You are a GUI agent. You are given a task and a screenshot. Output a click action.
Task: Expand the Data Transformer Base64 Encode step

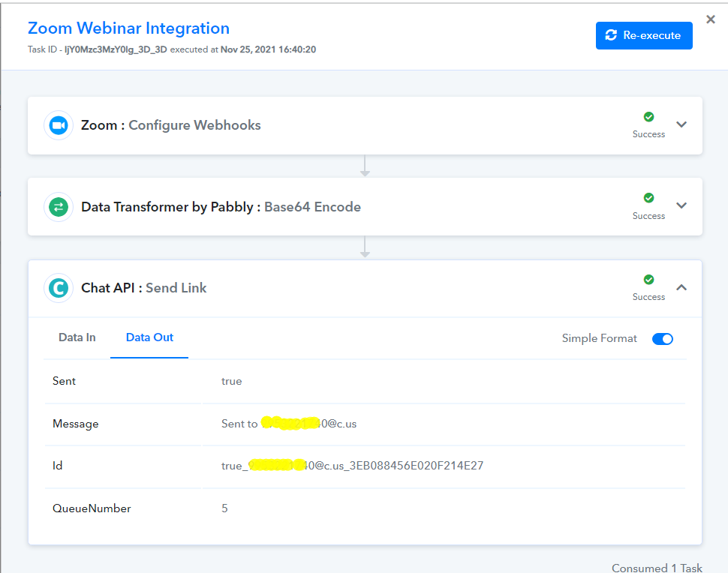click(681, 205)
